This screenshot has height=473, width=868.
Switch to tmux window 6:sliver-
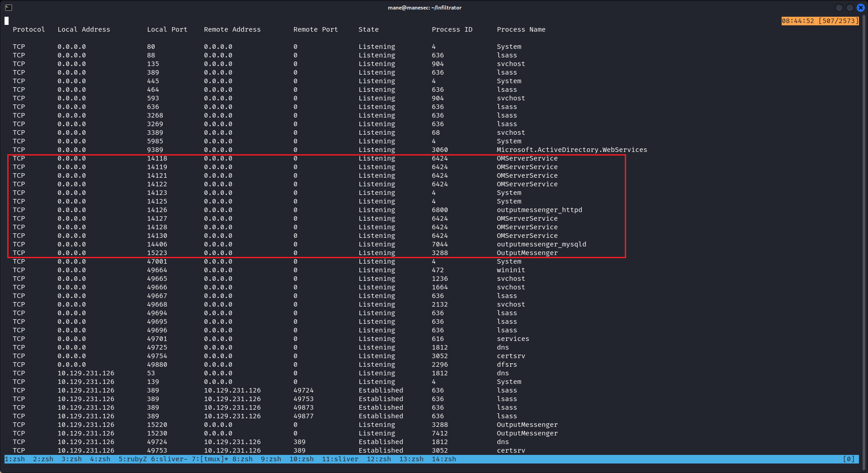[170, 459]
